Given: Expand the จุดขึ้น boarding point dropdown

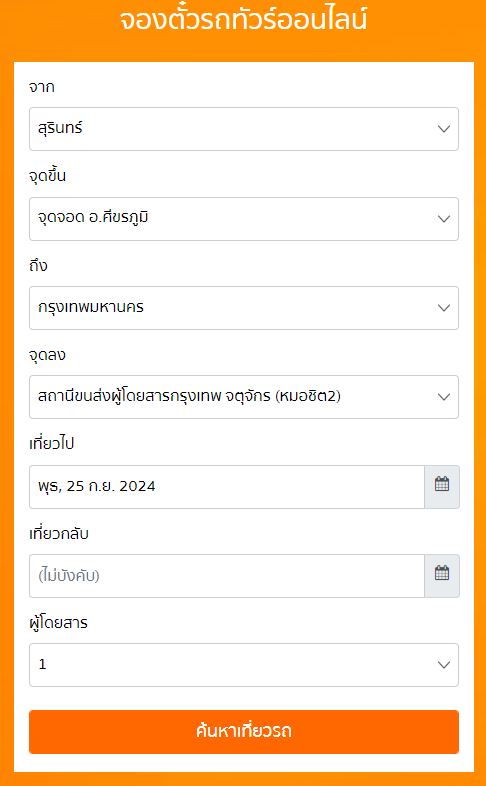Looking at the screenshot, I should [x=244, y=219].
